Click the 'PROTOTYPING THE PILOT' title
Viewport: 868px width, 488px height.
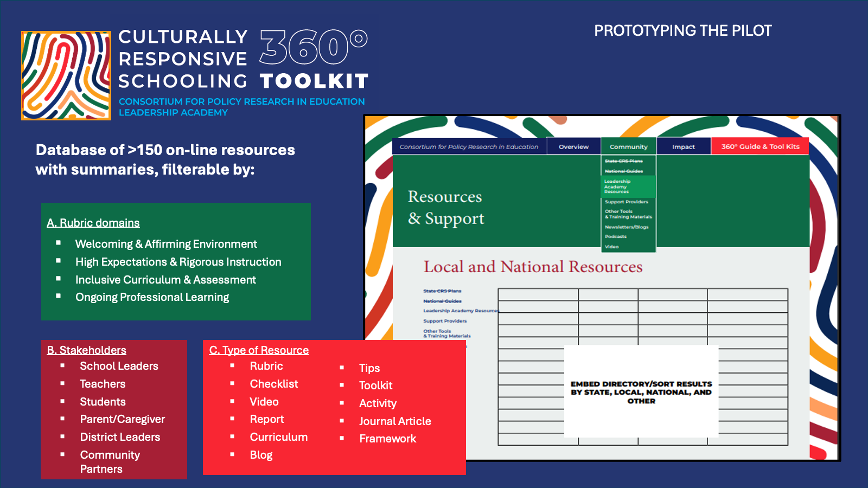coord(682,31)
